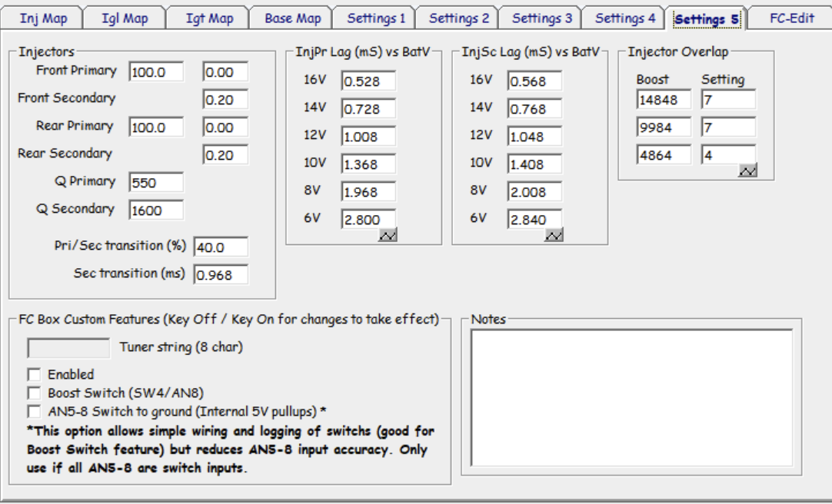The image size is (832, 504).
Task: Select the Settings 3 tab
Action: (541, 18)
